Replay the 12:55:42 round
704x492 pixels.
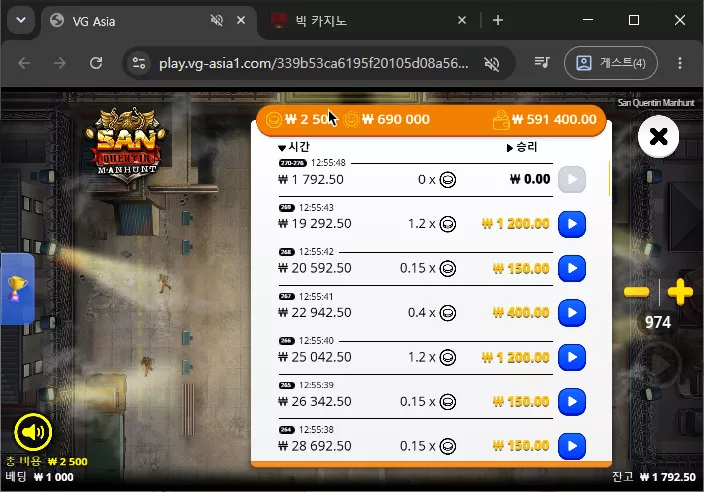coord(572,268)
